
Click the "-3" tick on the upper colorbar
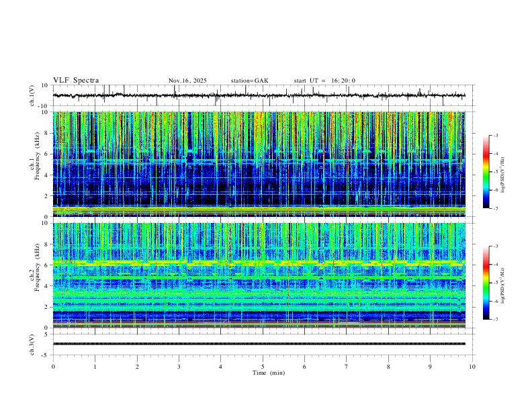495,135
